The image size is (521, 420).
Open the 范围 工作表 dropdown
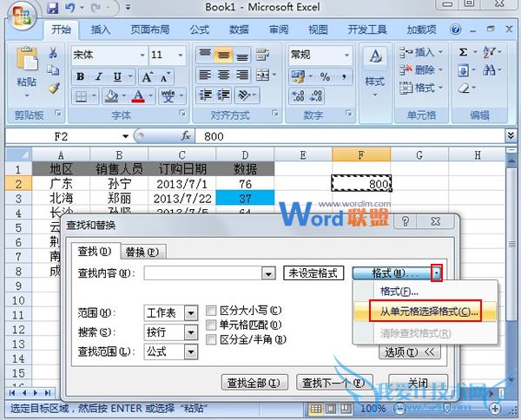(x=191, y=312)
